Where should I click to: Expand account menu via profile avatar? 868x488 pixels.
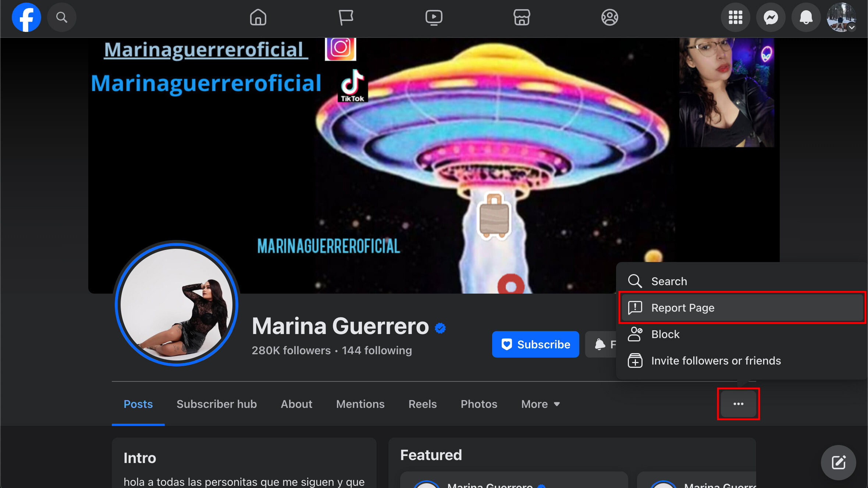point(841,17)
